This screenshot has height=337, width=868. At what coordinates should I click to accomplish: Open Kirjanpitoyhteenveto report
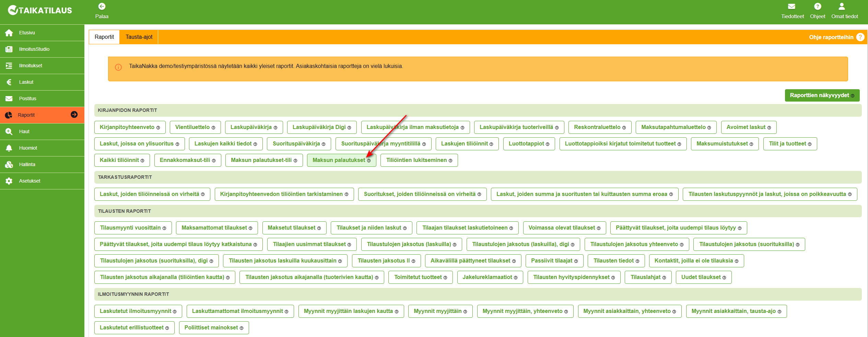[x=127, y=127]
